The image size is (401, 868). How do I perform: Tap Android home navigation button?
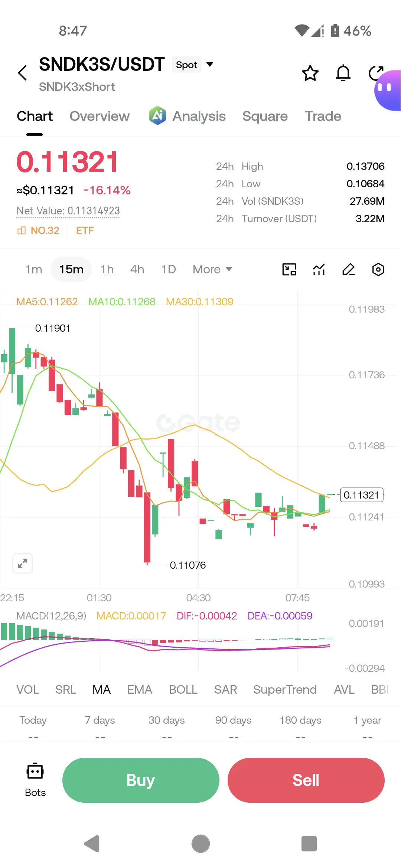tap(200, 844)
